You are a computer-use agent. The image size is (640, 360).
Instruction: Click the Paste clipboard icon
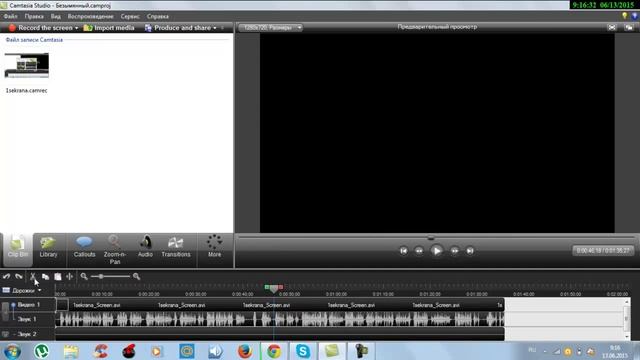click(58, 276)
